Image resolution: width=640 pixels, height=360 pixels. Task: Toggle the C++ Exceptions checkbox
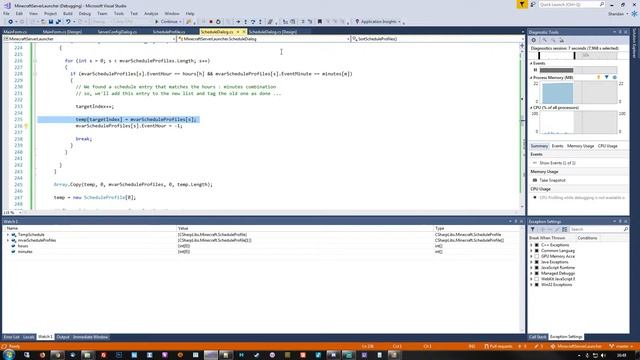(537, 245)
